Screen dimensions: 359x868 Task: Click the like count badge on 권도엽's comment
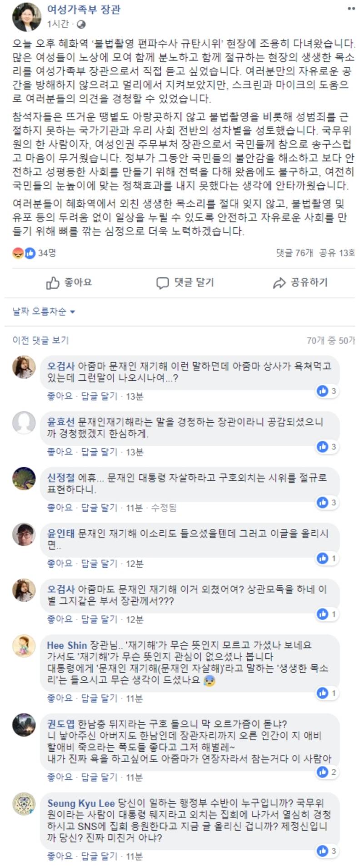(327, 772)
